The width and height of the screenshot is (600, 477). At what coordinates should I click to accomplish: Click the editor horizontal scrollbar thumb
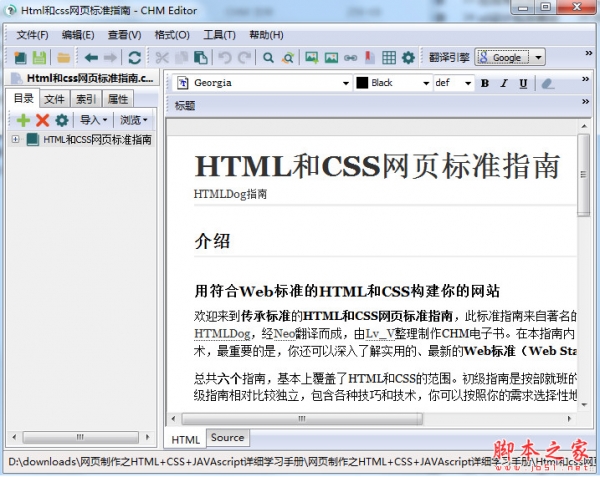tap(302, 419)
